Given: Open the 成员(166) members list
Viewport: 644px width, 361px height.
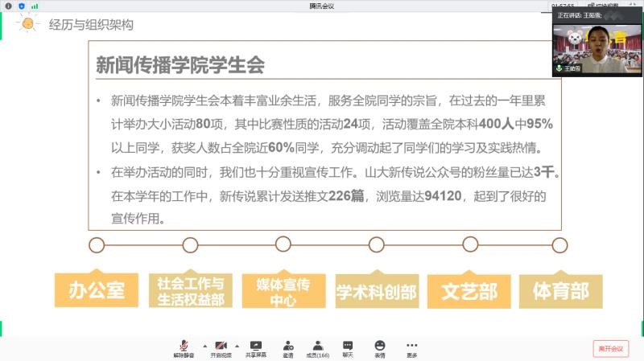Looking at the screenshot, I should [318, 347].
